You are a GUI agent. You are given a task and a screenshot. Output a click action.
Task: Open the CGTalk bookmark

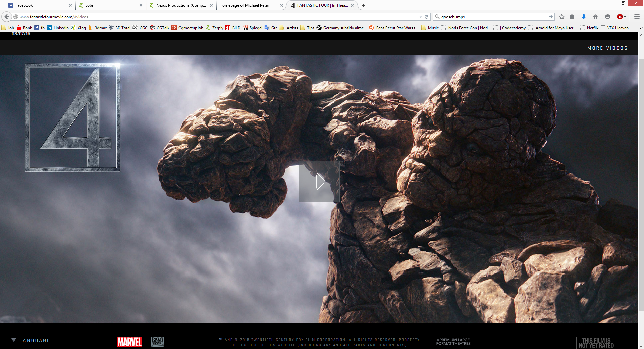pyautogui.click(x=160, y=28)
